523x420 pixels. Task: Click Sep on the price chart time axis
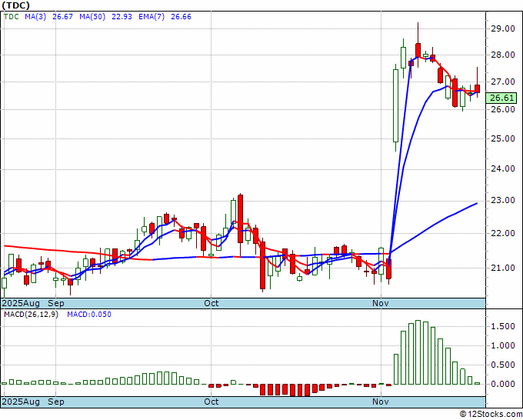tap(55, 303)
